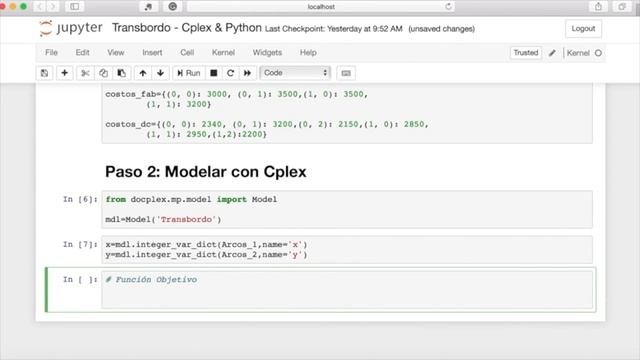
Task: Paste cells below icon
Action: pos(122,73)
